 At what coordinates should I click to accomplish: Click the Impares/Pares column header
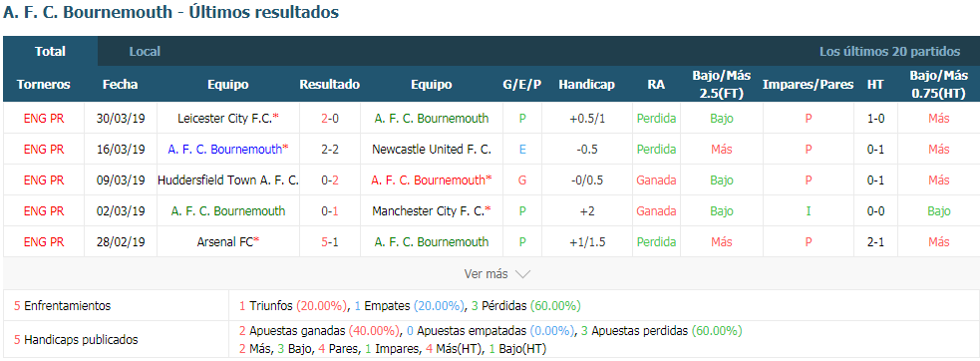coord(809,85)
